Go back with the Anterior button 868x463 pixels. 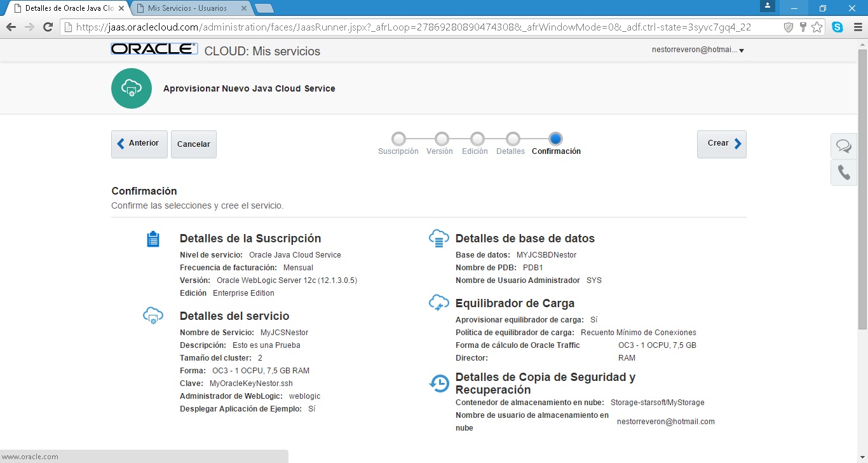coord(139,144)
